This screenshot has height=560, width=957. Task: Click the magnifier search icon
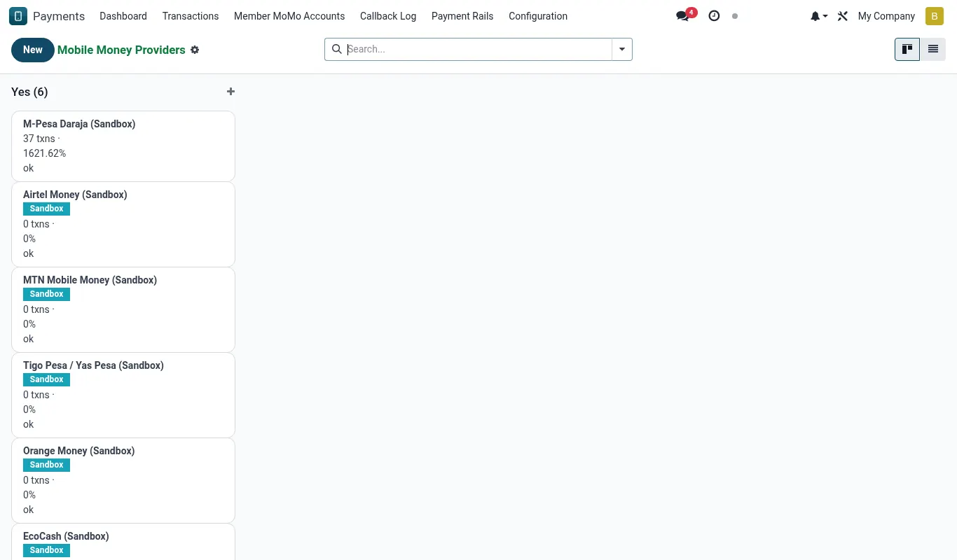[336, 49]
